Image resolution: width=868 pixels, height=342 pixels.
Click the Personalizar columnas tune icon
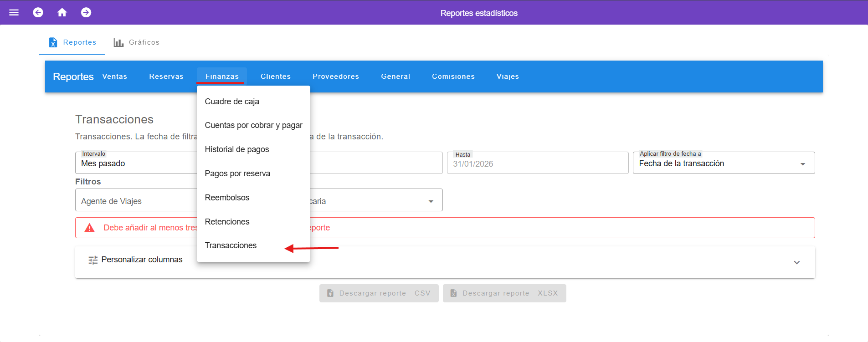point(93,260)
